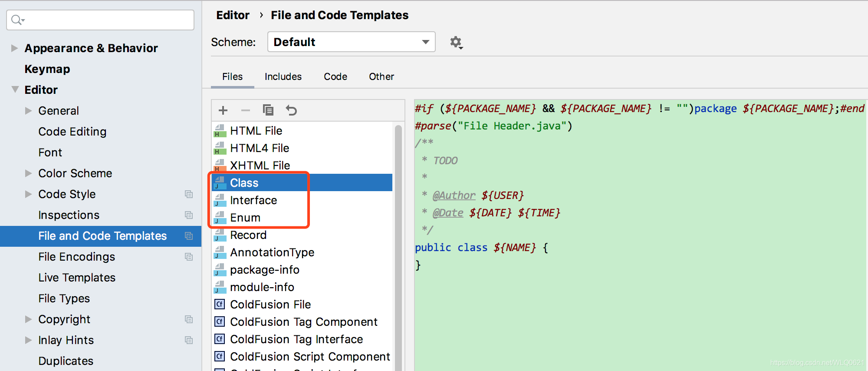Viewport: 868px width, 371px height.
Task: Select the Interface template text
Action: point(253,200)
